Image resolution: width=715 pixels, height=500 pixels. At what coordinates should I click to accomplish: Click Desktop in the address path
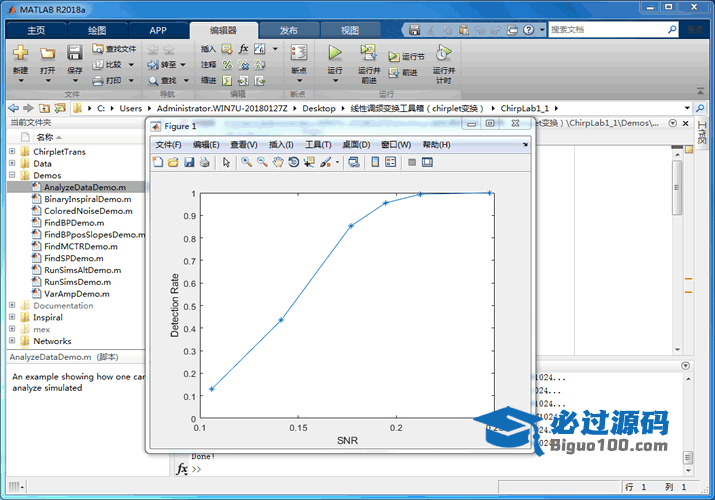coord(319,108)
